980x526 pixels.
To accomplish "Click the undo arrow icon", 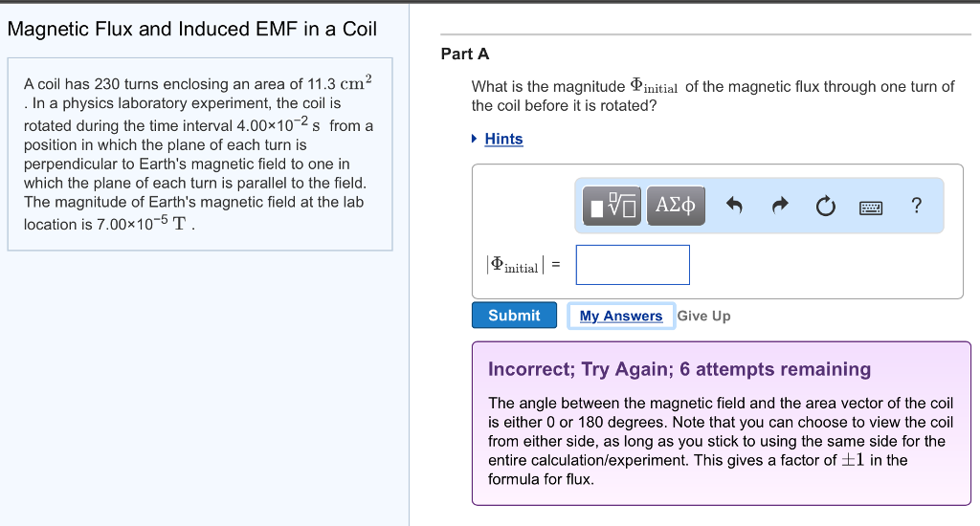I will [734, 206].
